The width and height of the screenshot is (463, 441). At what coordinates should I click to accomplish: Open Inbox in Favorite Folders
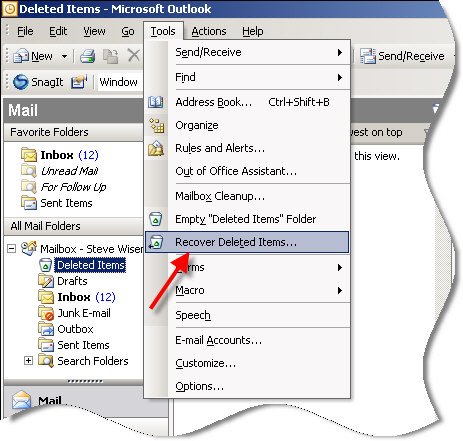point(60,155)
